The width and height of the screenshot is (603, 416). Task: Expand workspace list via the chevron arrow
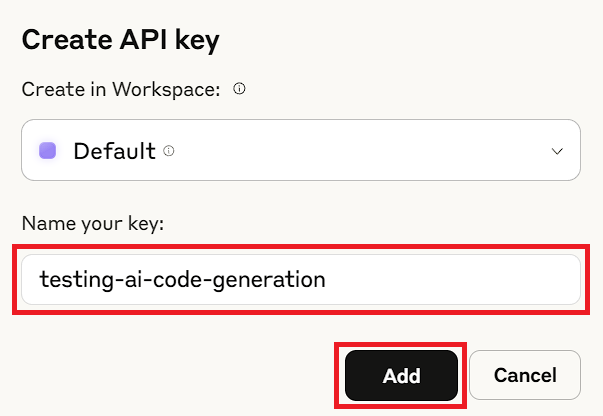pos(557,151)
